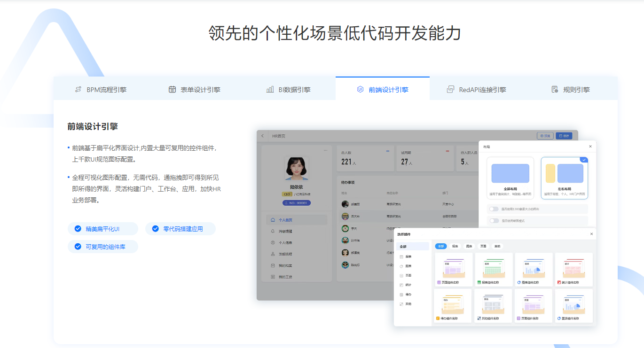
Task: Click the 领先的个性化场景低代码开发能力 page title
Action: click(x=335, y=33)
